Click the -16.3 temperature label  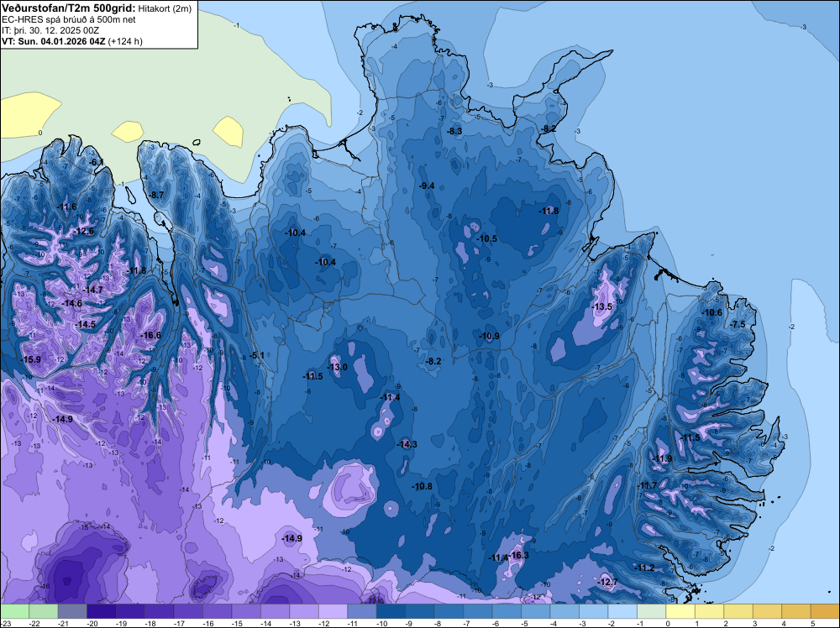(x=519, y=555)
